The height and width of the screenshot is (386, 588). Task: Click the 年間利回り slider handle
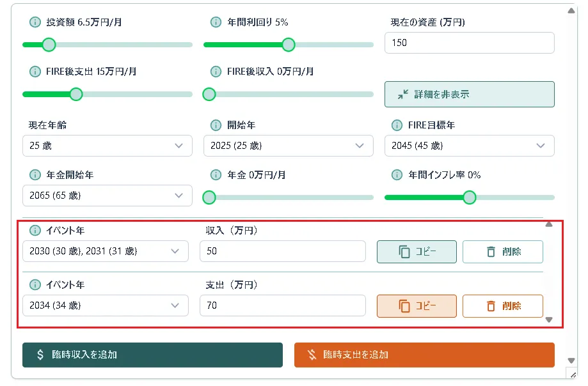point(289,45)
